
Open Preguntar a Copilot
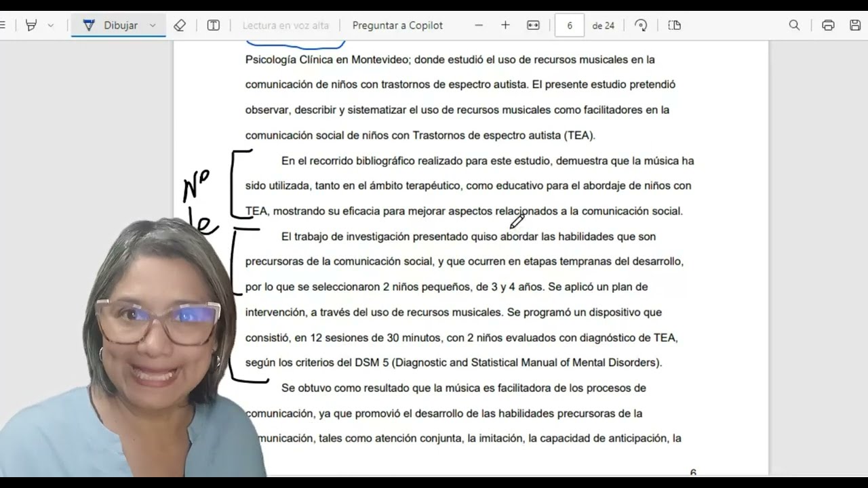pos(397,25)
